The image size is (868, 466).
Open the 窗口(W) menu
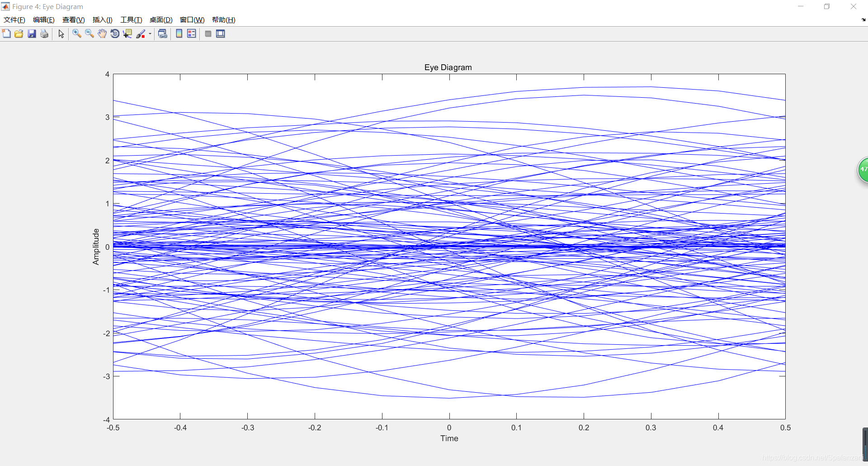click(192, 20)
